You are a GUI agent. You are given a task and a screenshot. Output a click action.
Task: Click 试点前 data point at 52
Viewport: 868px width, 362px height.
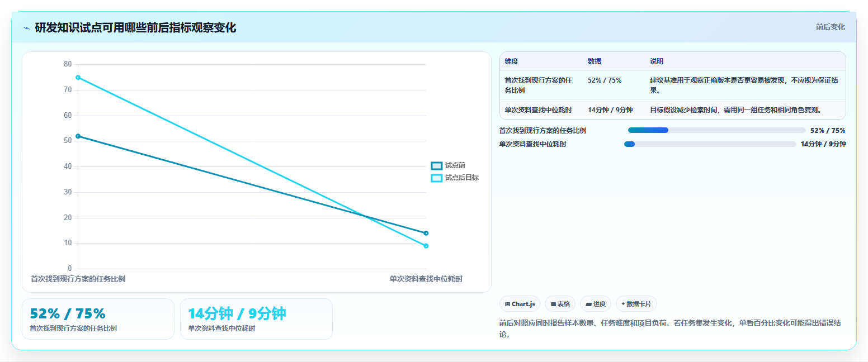pyautogui.click(x=78, y=136)
